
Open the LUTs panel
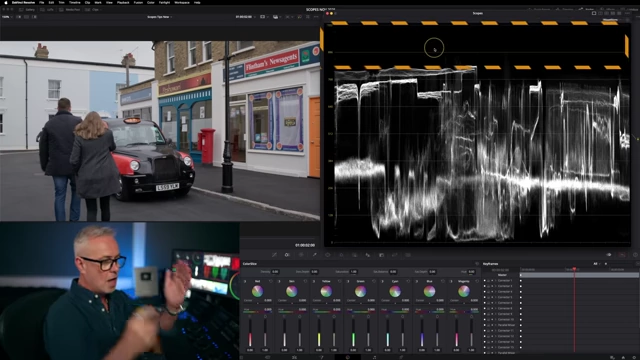[47, 9]
